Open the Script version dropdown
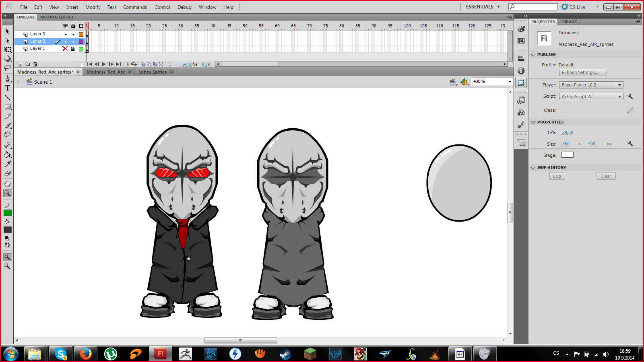 619,97
